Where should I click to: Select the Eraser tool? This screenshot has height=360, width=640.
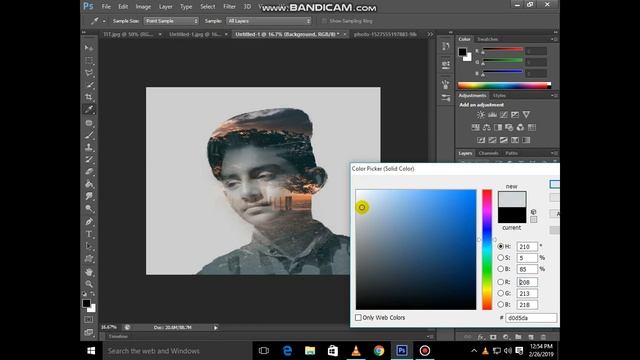coord(89,171)
